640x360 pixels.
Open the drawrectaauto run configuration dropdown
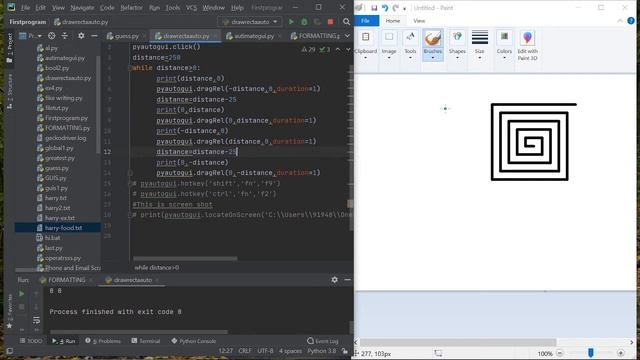249,22
